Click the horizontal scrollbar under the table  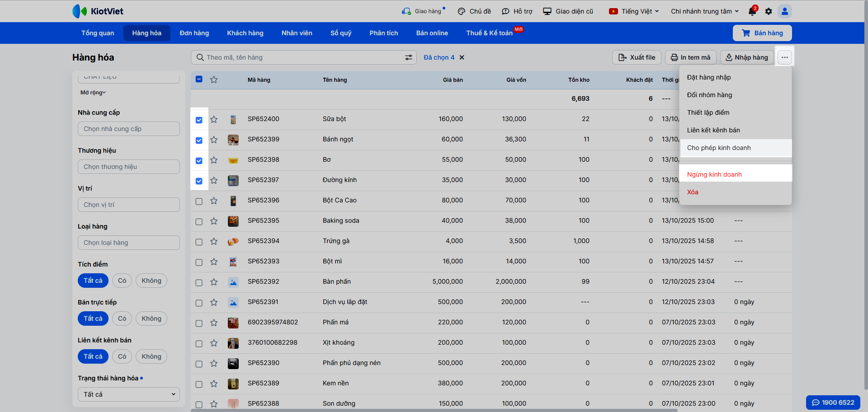pyautogui.click(x=434, y=410)
